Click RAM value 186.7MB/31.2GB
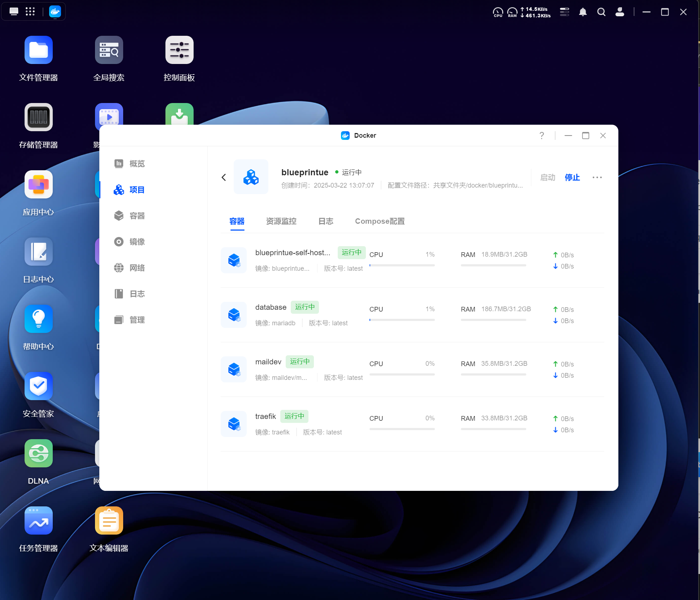The width and height of the screenshot is (700, 600). click(x=506, y=309)
